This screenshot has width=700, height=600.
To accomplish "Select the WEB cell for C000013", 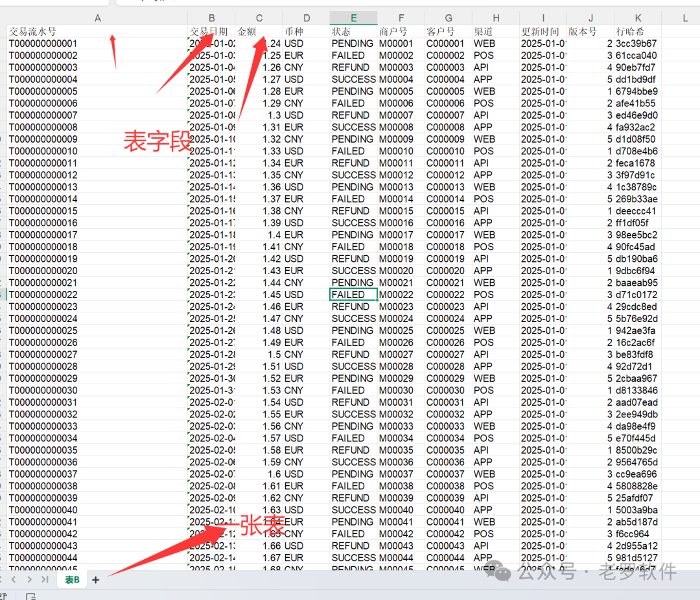I will (496, 187).
